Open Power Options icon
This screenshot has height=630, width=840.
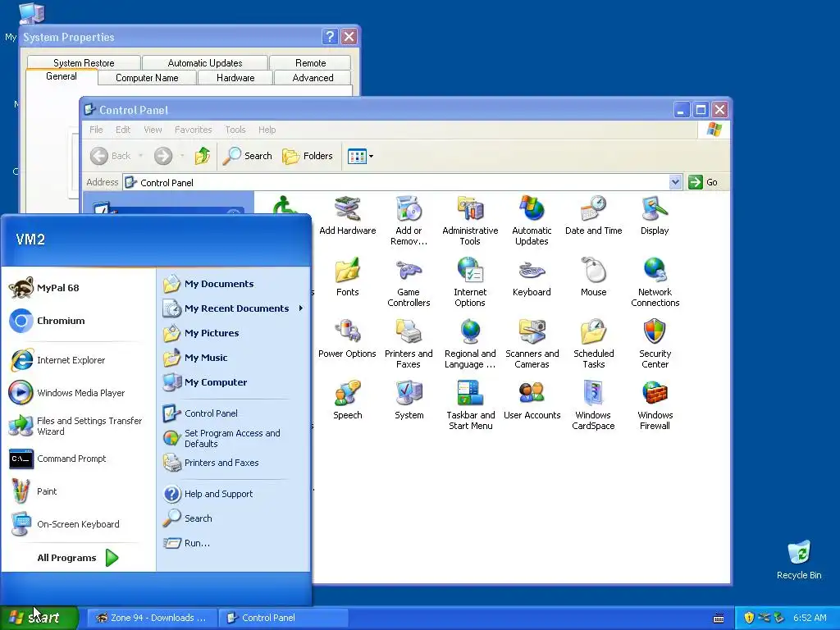[348, 339]
